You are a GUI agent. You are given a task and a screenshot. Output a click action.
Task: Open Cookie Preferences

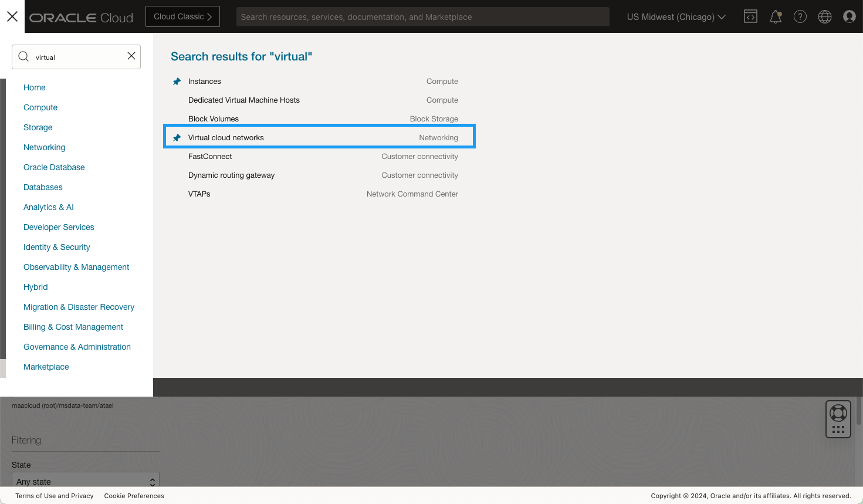click(134, 496)
